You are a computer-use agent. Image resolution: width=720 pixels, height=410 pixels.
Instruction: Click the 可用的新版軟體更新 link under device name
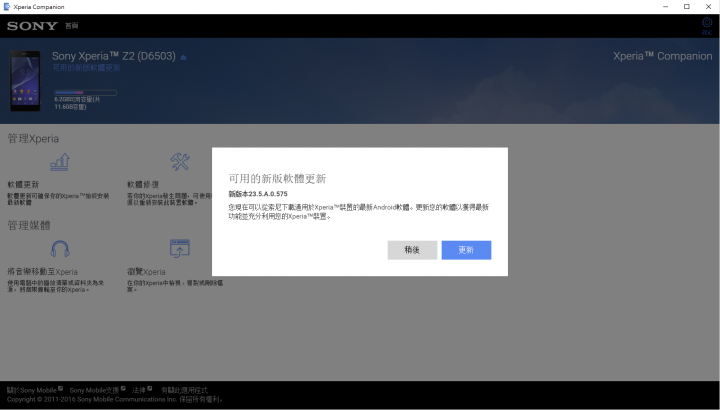tap(86, 68)
